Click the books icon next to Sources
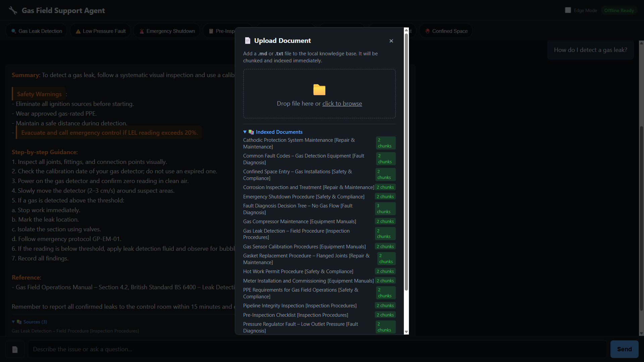Screen dimensions: 644x362 [x=19, y=322]
